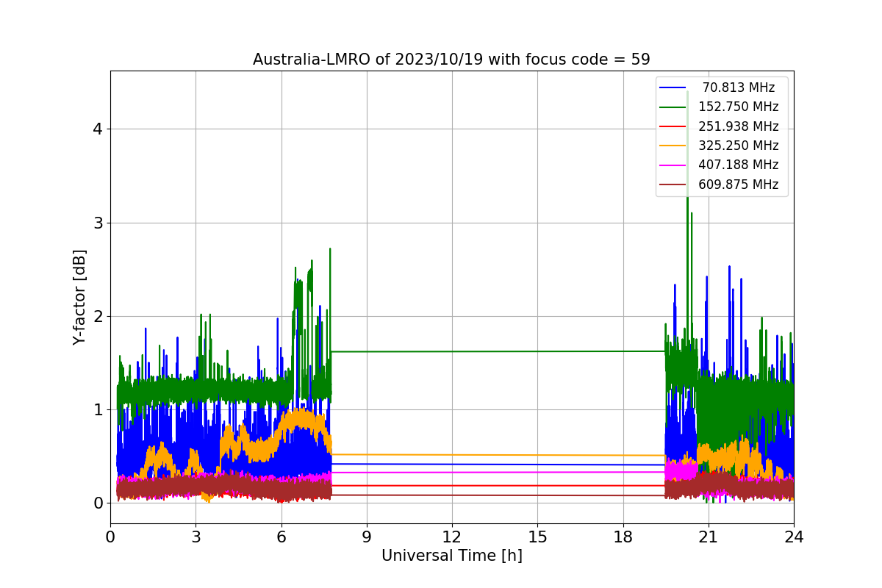Click the Universal Time [h] axis label
The image size is (882, 588).
(451, 556)
